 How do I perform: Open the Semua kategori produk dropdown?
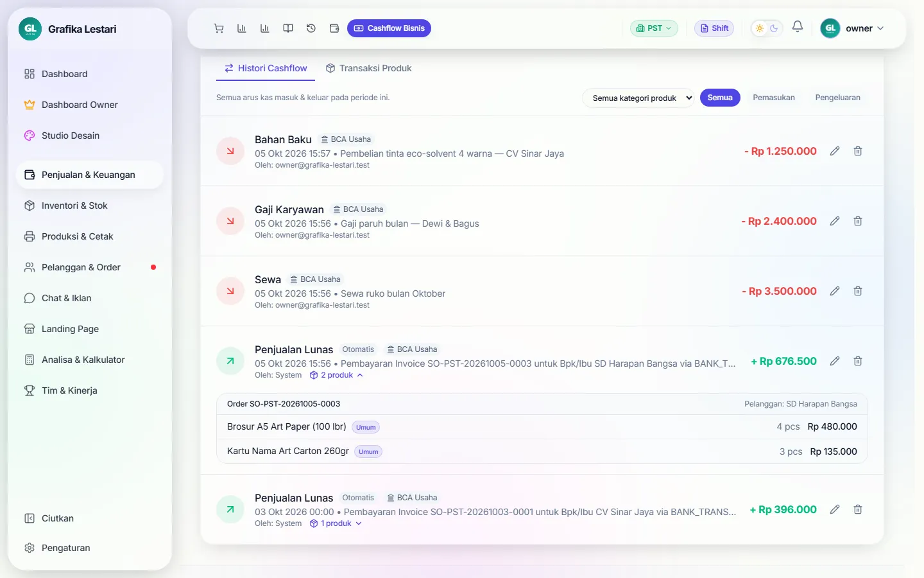(638, 98)
